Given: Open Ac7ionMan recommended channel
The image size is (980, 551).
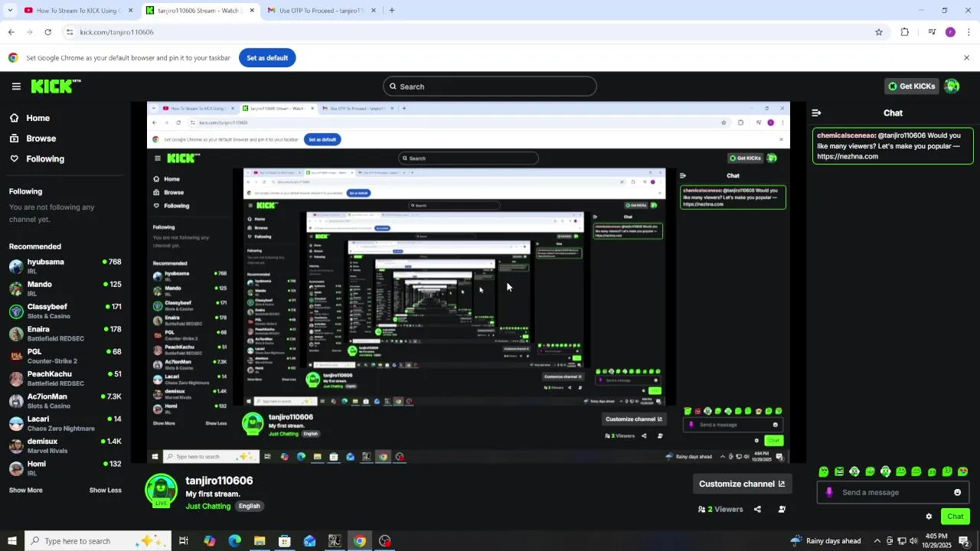Looking at the screenshot, I should (65, 401).
